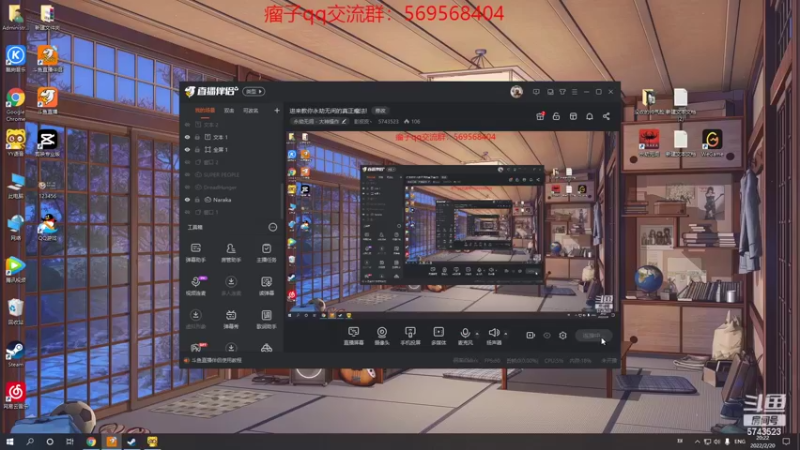Switch to the first scene tab (highlighted)
Viewport: 800px width, 450px height.
205,111
